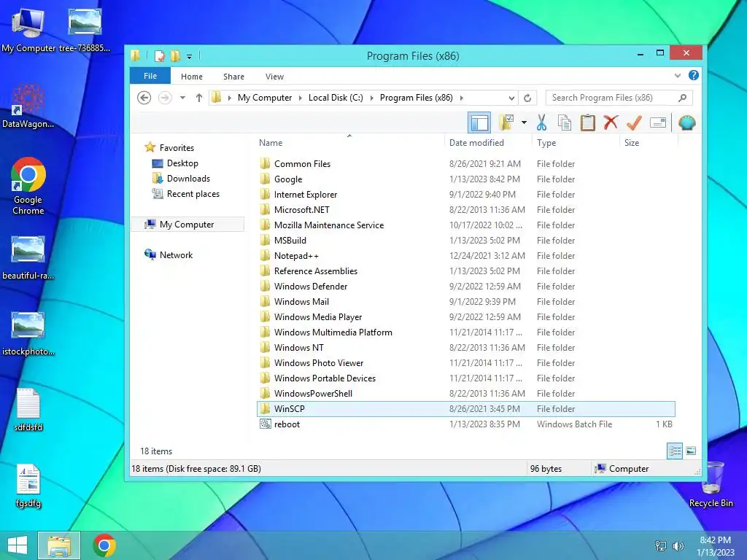747x560 pixels.
Task: Click the Search Program Files (x86) box
Action: click(x=619, y=98)
